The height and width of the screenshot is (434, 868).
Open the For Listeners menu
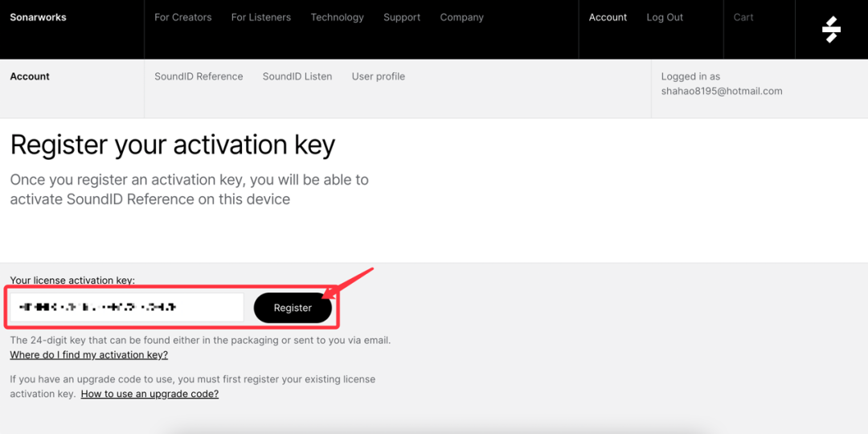click(x=261, y=18)
